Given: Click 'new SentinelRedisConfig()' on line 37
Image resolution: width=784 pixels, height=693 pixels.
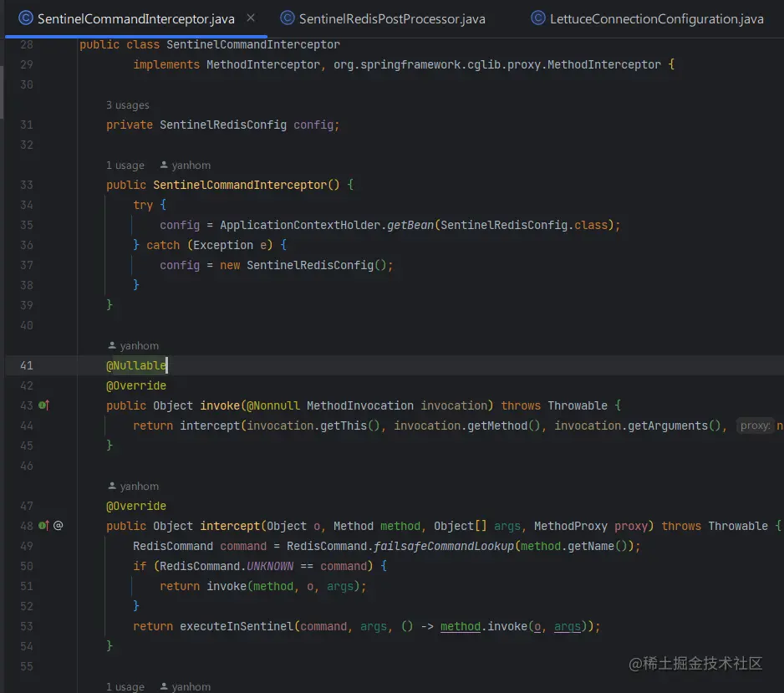Looking at the screenshot, I should 303,265.
